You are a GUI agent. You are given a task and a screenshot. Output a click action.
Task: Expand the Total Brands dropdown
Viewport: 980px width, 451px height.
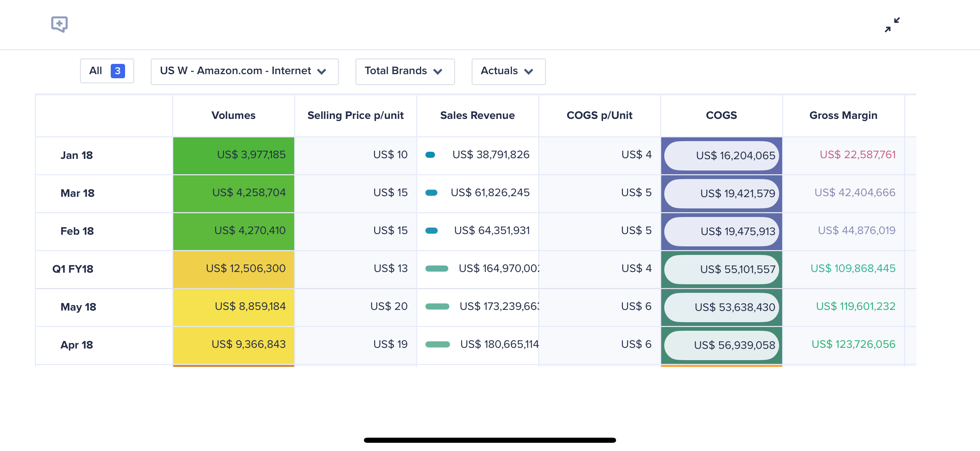404,71
